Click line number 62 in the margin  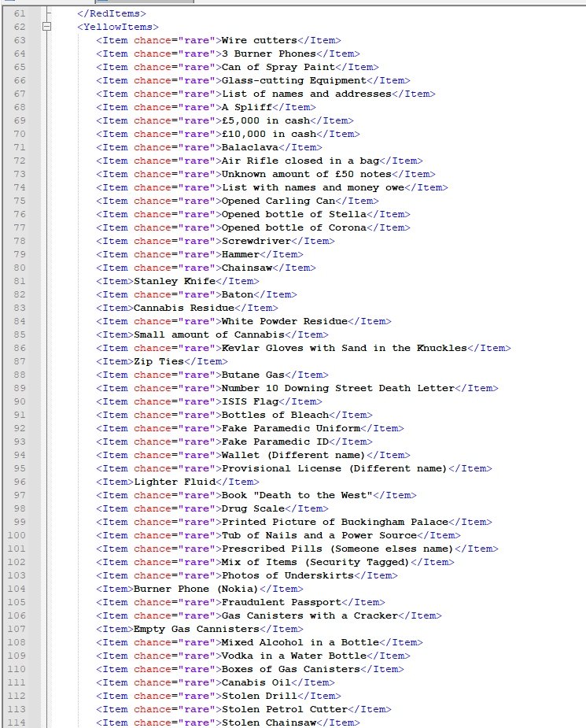pyautogui.click(x=19, y=27)
